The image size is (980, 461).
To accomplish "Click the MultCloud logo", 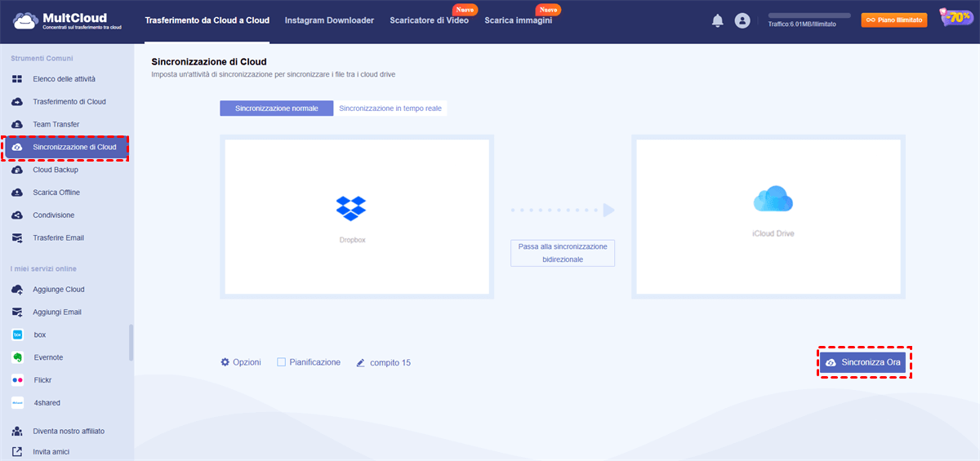I will pyautogui.click(x=66, y=20).
